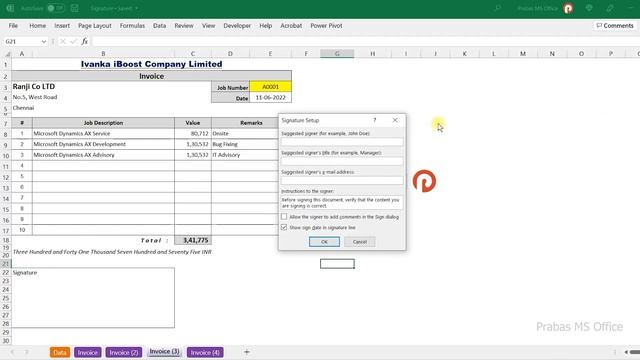Click the Cancel formula X icon
The height and width of the screenshot is (360, 640).
tap(63, 41)
